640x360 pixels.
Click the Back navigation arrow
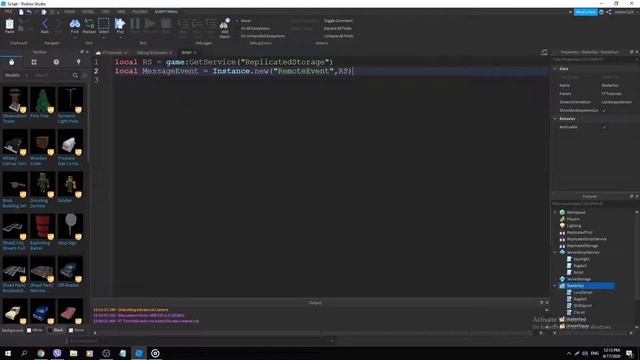[x=45, y=25]
